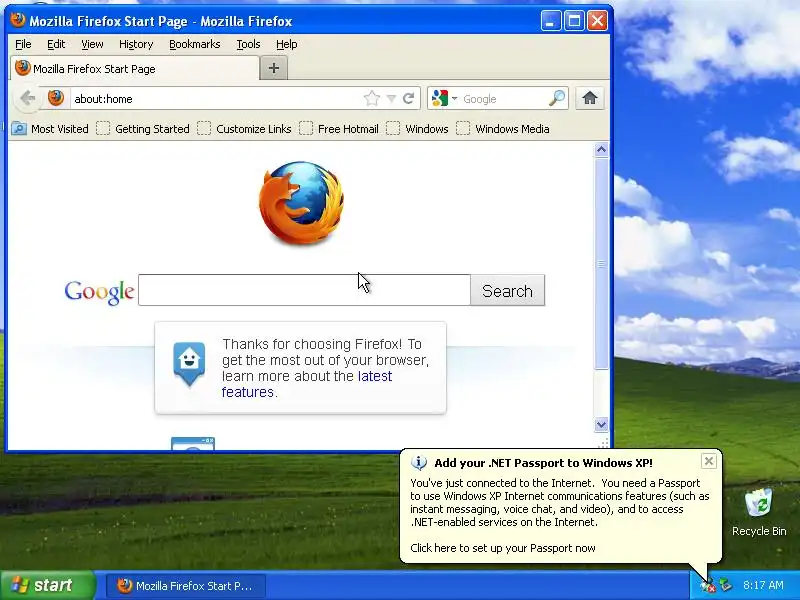Close the .NET Passport balloon

[x=709, y=461]
